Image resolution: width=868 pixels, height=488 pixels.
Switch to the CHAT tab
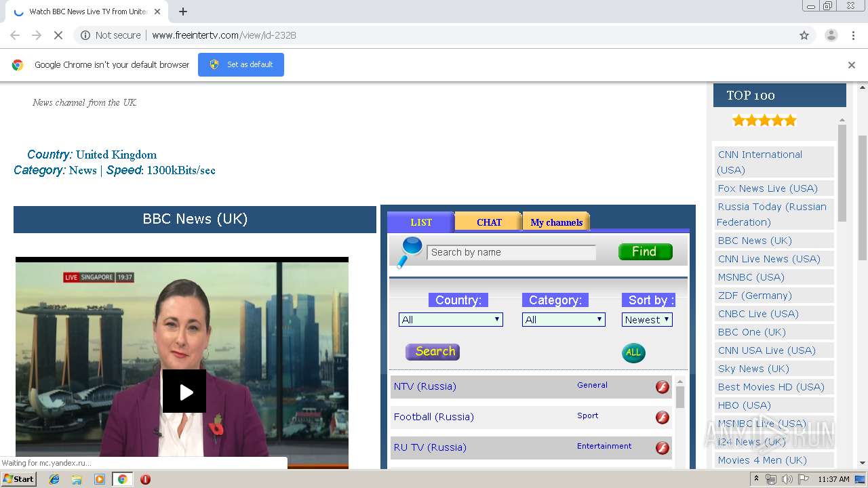(x=489, y=222)
